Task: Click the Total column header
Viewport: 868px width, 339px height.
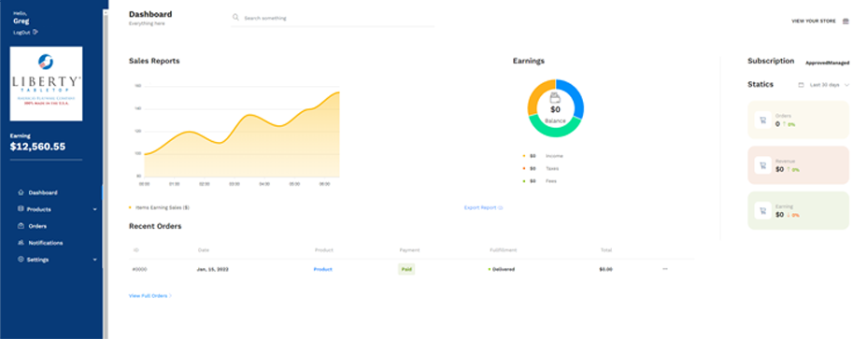Action: tap(606, 250)
